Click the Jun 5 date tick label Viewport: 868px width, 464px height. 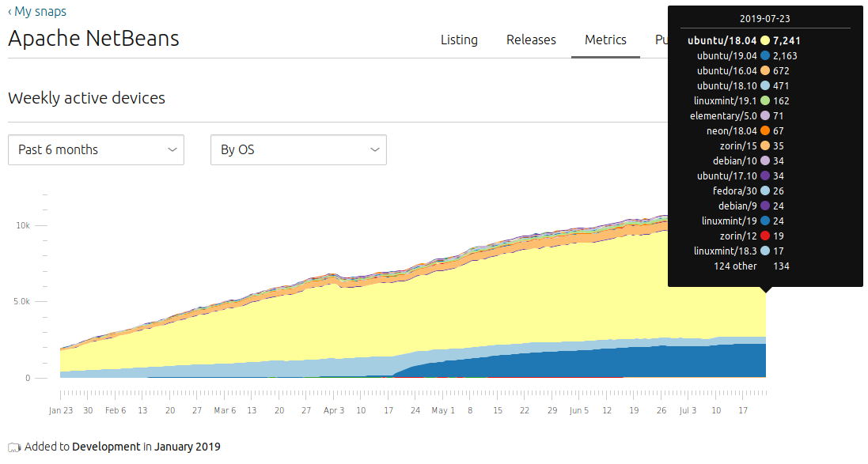click(579, 411)
